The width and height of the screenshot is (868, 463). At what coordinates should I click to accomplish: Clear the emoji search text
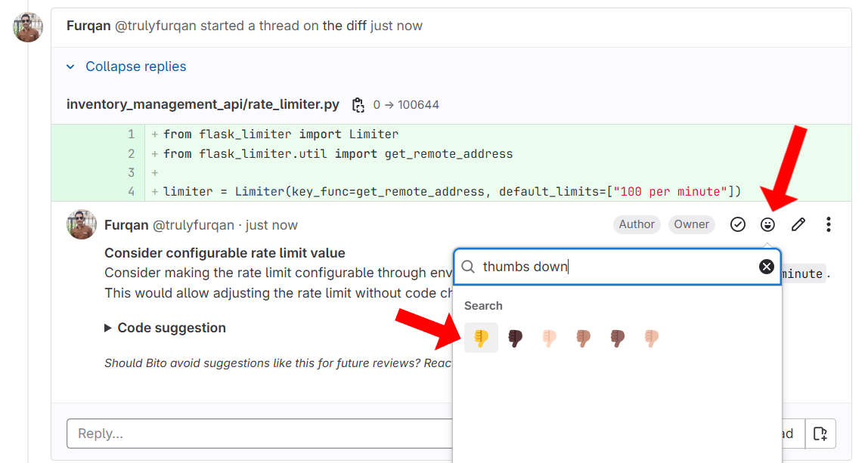[767, 267]
